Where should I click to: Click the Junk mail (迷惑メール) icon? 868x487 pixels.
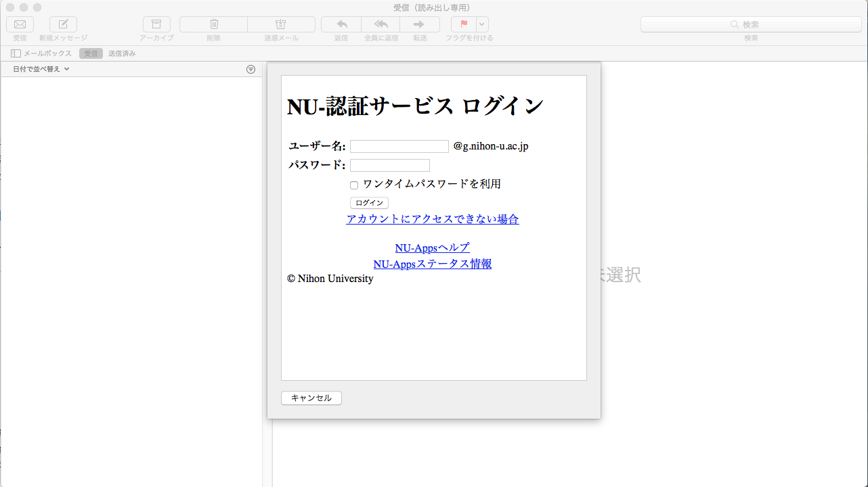point(281,24)
